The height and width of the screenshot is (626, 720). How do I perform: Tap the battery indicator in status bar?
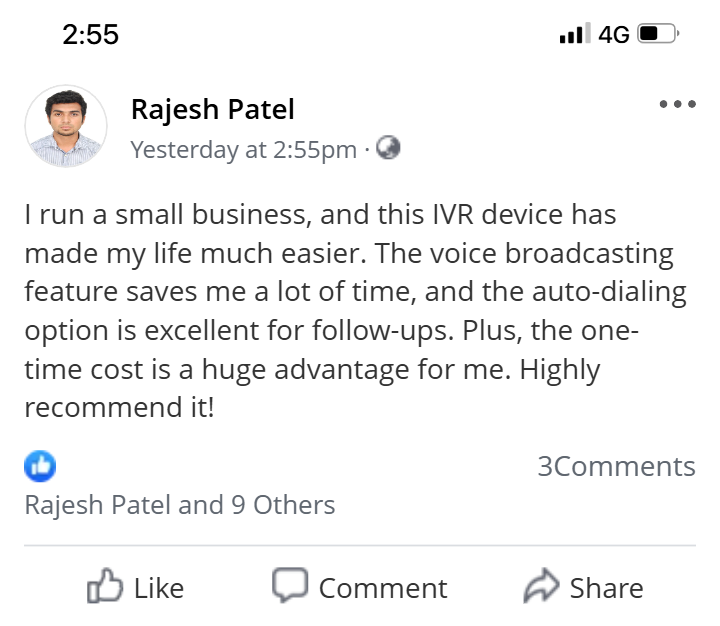658,34
